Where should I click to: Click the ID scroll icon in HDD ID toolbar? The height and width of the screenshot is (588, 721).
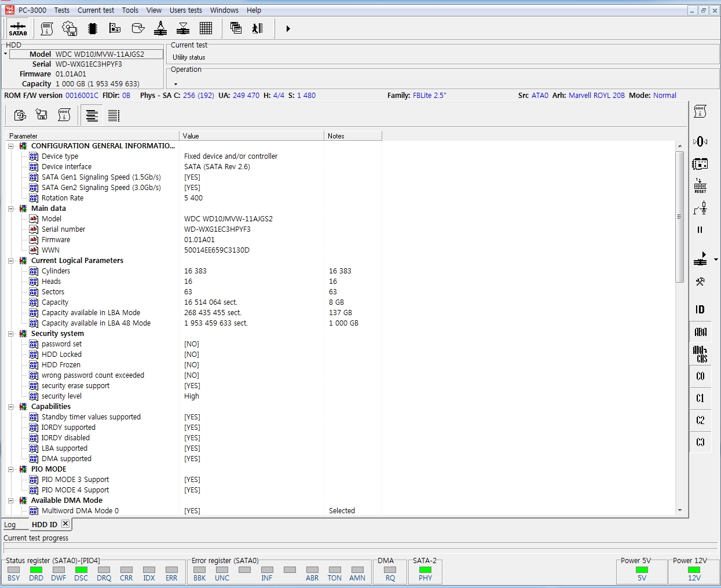[64, 115]
